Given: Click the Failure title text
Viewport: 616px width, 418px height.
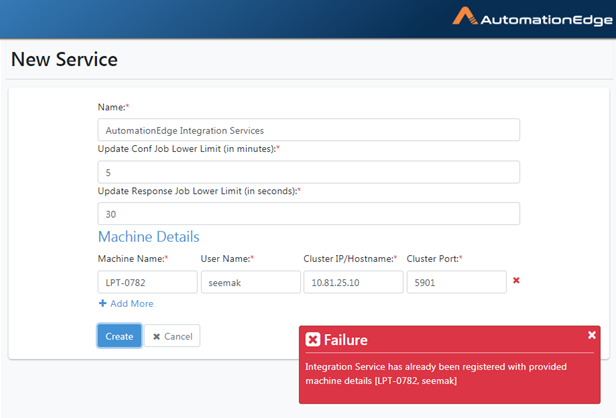Looking at the screenshot, I should [346, 340].
